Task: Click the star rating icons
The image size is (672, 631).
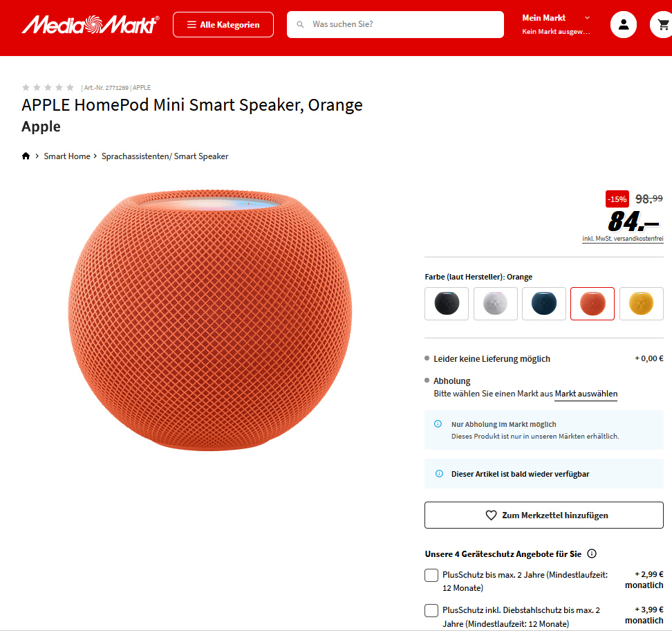Action: click(x=48, y=87)
